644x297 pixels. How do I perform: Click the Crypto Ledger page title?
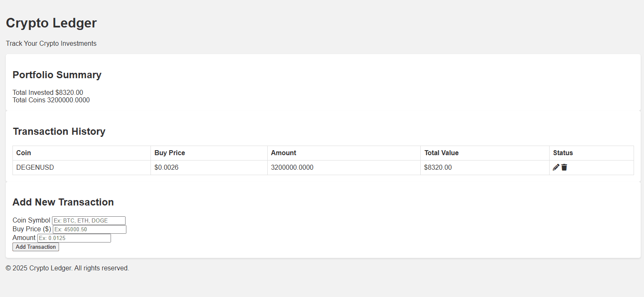click(51, 23)
